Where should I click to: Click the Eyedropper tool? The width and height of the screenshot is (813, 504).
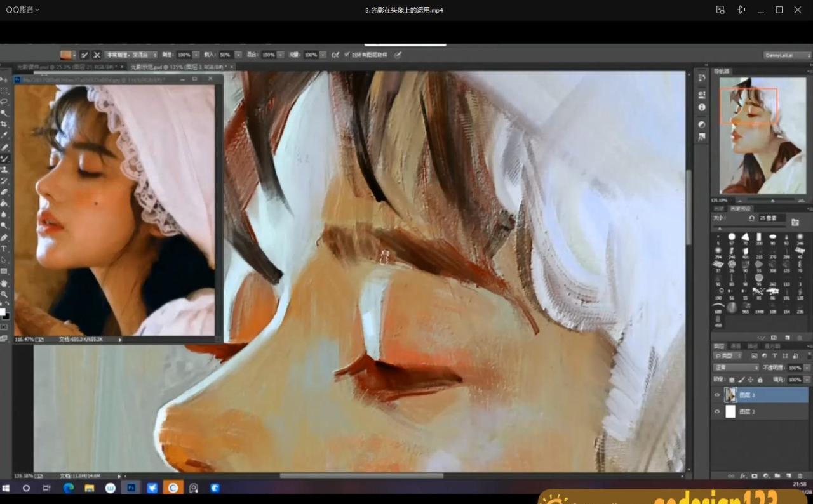(x=4, y=135)
